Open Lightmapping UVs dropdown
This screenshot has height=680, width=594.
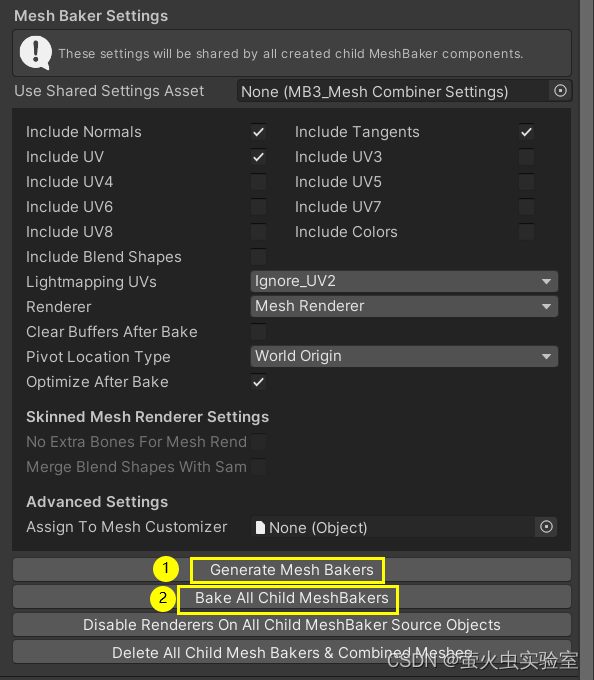pyautogui.click(x=404, y=281)
